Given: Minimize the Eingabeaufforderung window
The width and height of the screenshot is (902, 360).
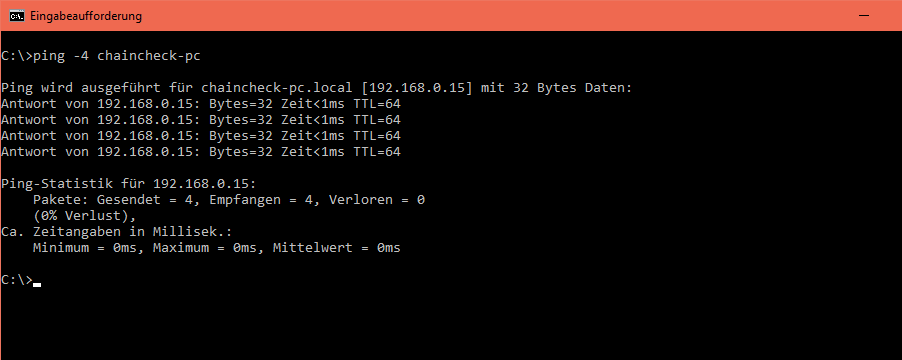Looking at the screenshot, I should (863, 16).
